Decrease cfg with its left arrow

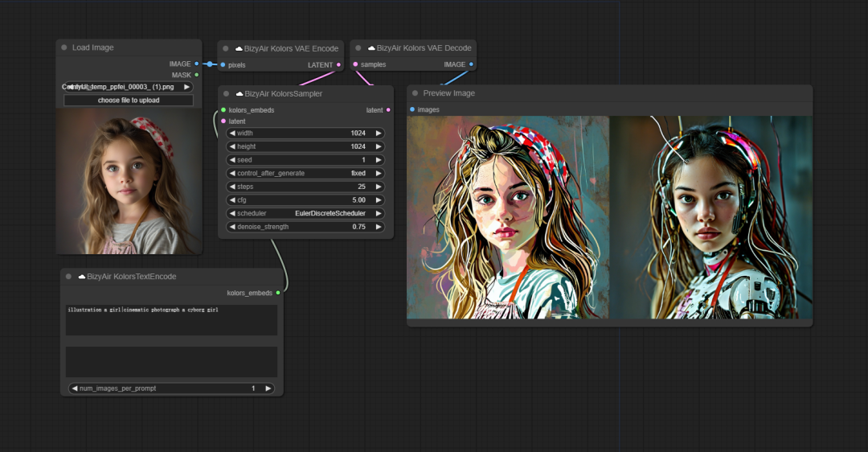(x=232, y=200)
